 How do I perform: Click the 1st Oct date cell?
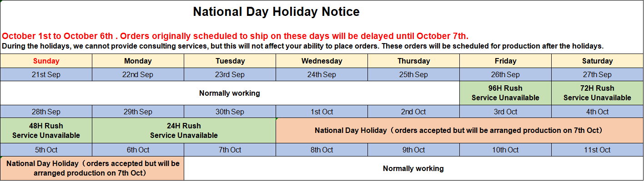tap(322, 112)
